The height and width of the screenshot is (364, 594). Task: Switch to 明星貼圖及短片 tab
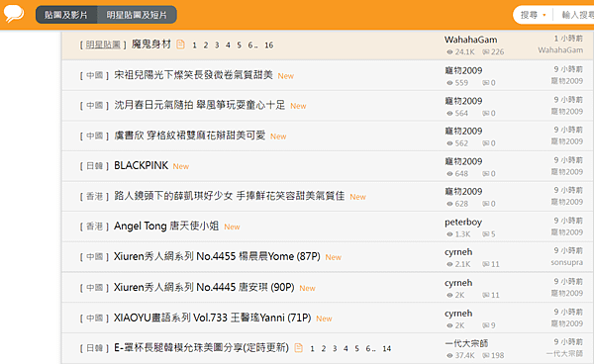tap(137, 15)
